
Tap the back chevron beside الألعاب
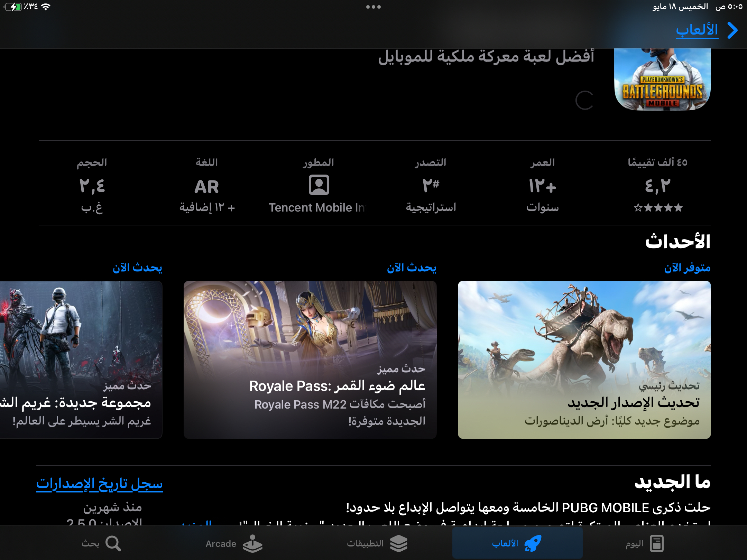(732, 31)
